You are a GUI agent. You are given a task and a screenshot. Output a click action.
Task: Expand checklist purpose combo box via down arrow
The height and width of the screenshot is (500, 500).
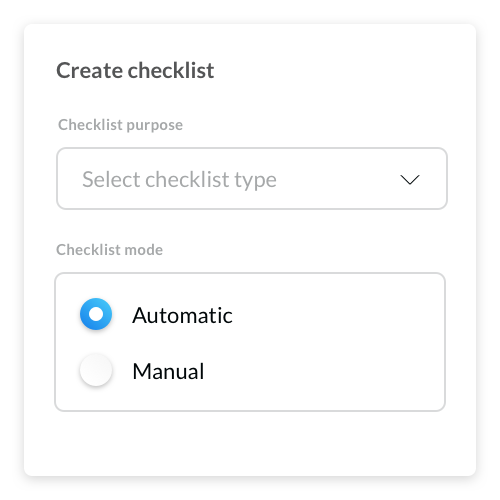point(410,180)
